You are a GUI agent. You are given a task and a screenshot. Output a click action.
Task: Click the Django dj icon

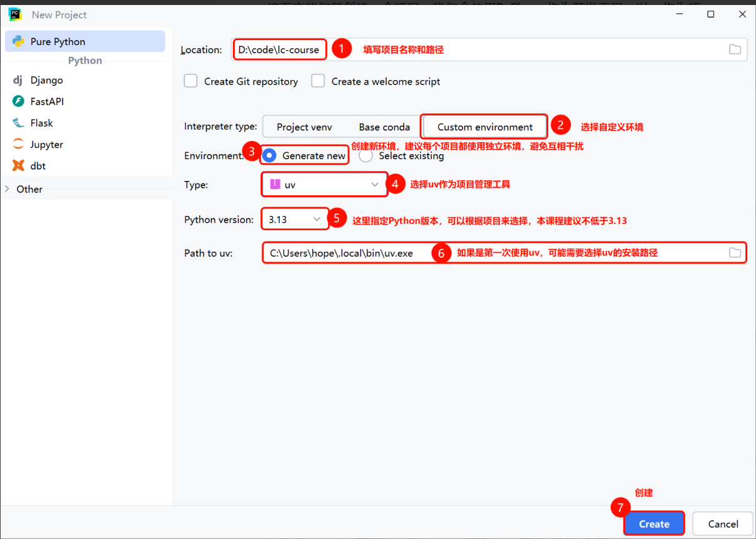pos(18,80)
